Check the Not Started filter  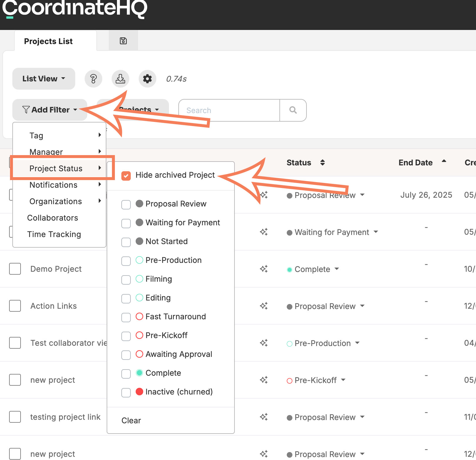[126, 242]
